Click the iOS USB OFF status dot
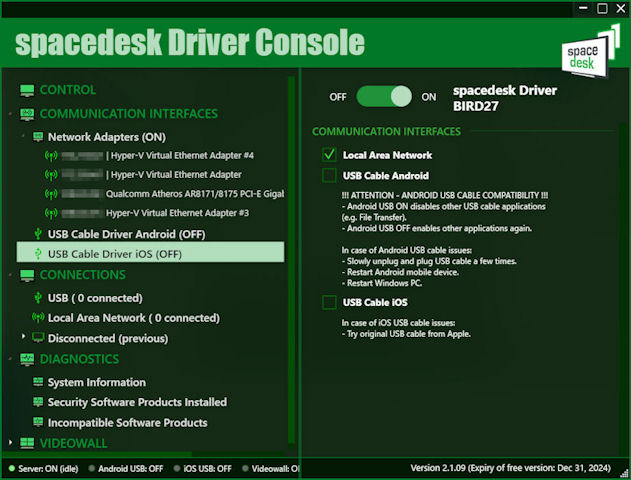 [177, 468]
